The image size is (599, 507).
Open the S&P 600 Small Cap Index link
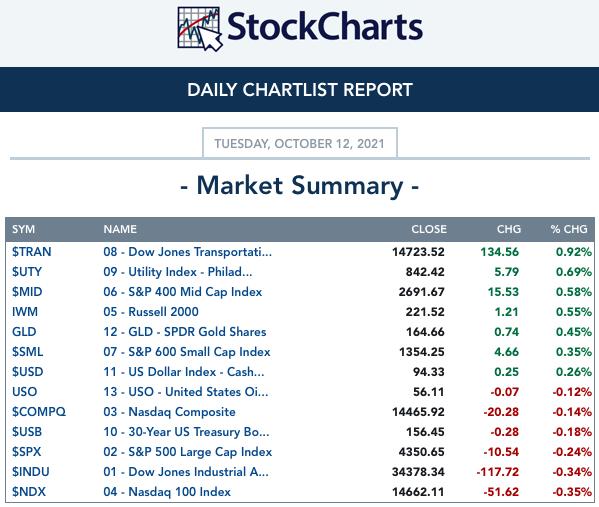click(x=186, y=351)
